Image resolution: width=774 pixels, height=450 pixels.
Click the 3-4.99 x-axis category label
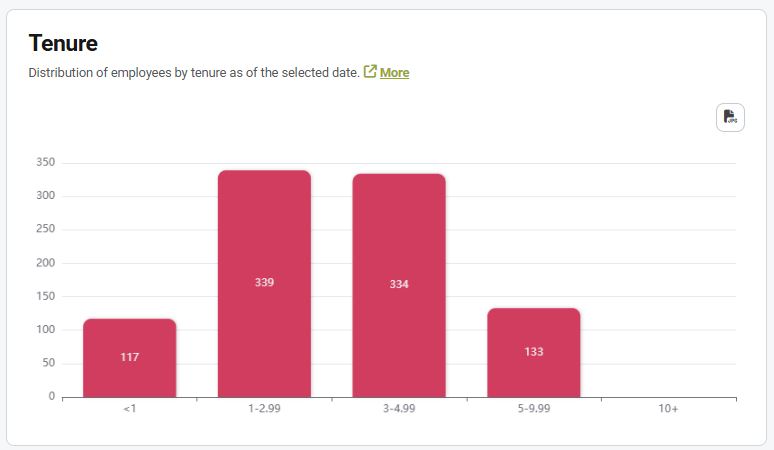[399, 410]
